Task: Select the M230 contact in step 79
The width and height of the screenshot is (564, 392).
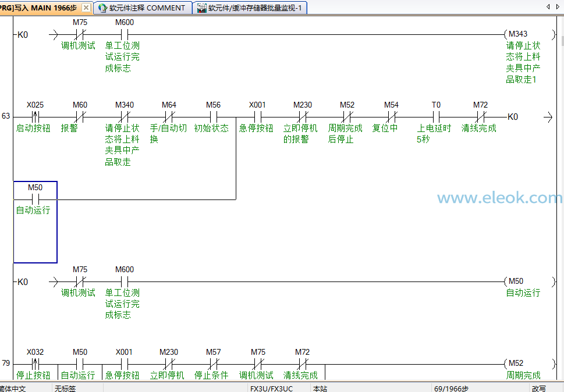Action: click(x=169, y=364)
